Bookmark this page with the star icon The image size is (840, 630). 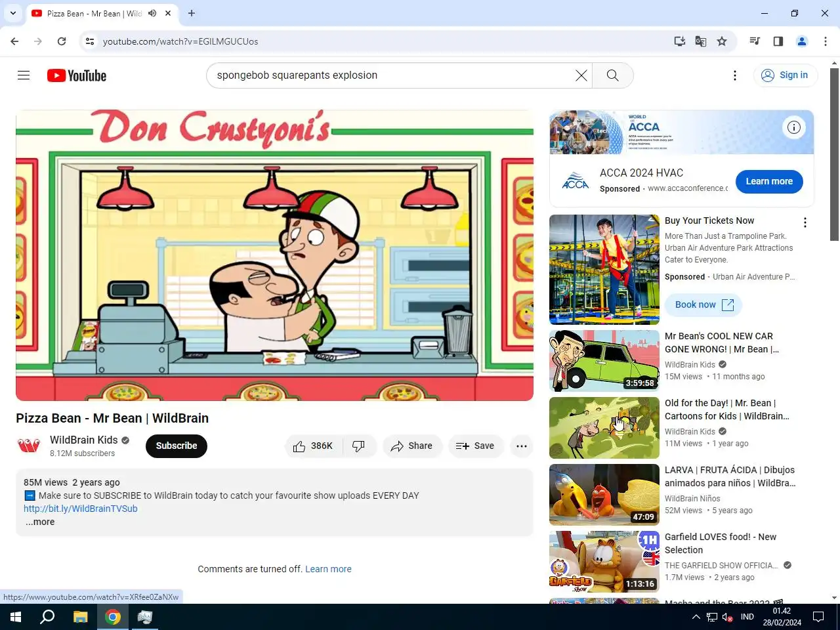pos(722,41)
